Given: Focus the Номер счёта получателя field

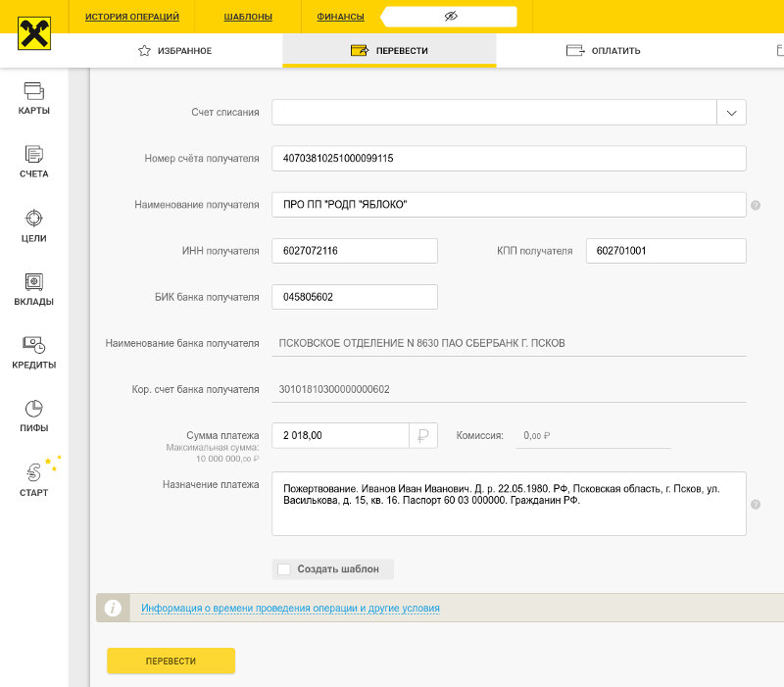Looking at the screenshot, I should 509,159.
